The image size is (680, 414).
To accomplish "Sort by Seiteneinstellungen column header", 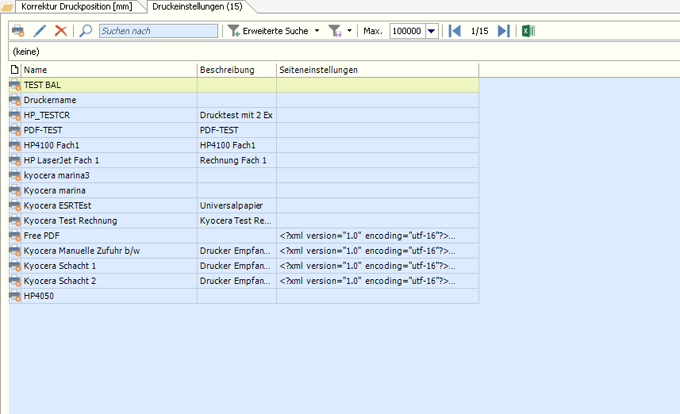I will pos(377,70).
